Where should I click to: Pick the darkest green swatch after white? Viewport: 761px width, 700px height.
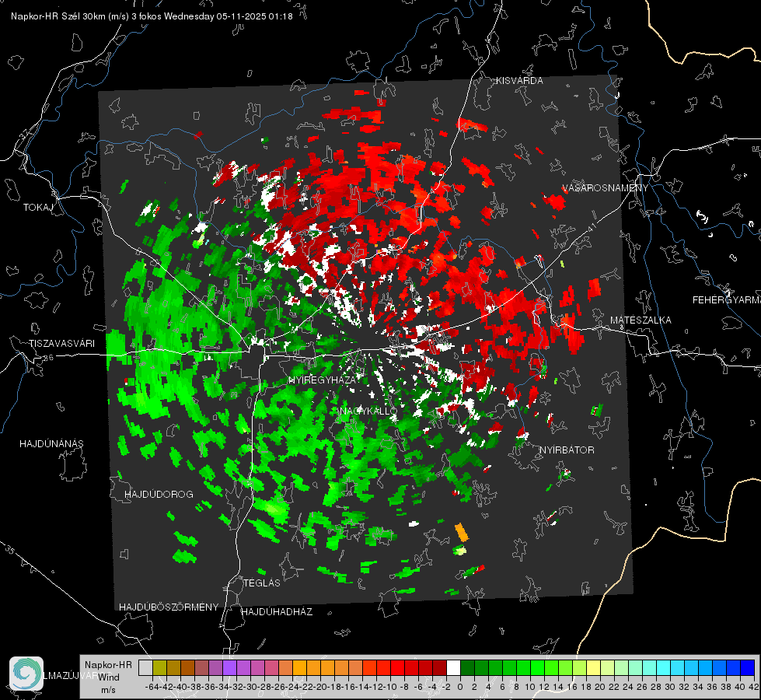(x=467, y=668)
